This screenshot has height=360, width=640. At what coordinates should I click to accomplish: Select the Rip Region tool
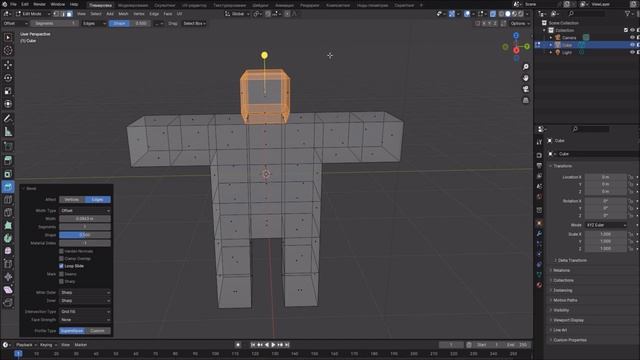(8, 303)
